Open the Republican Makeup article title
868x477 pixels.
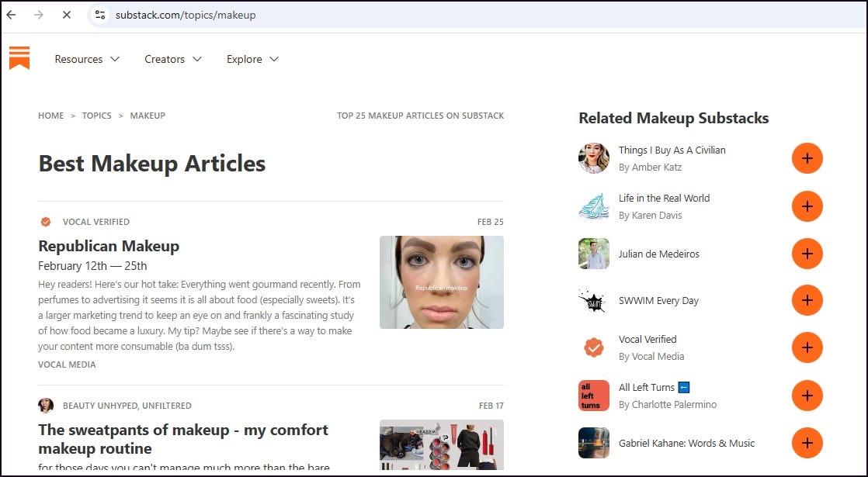coord(109,246)
